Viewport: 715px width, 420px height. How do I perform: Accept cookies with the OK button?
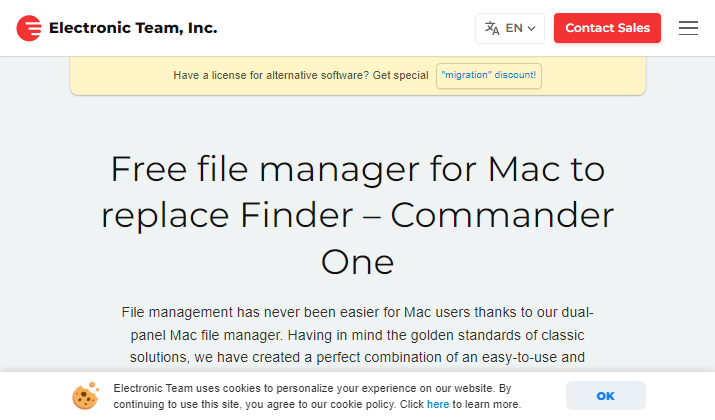coord(606,396)
